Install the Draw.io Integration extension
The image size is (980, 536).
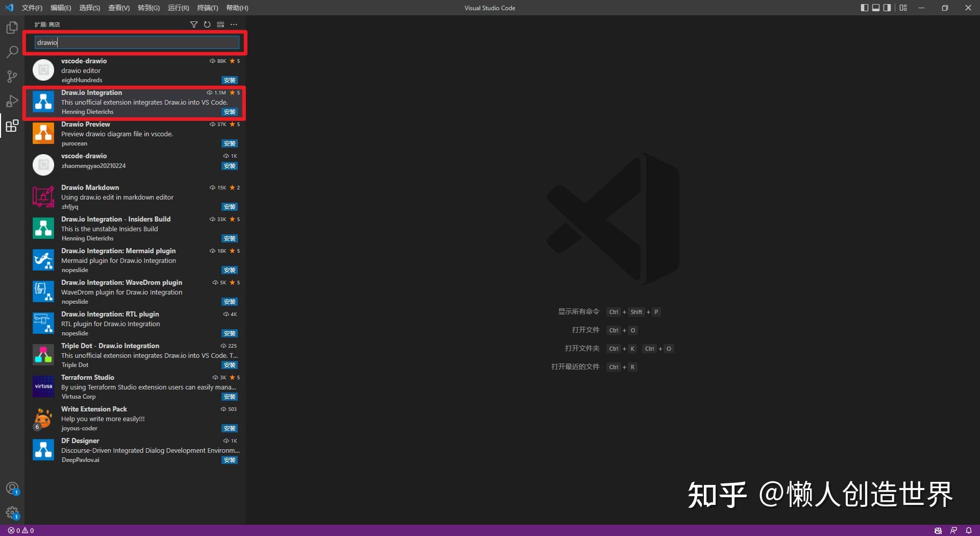(229, 111)
